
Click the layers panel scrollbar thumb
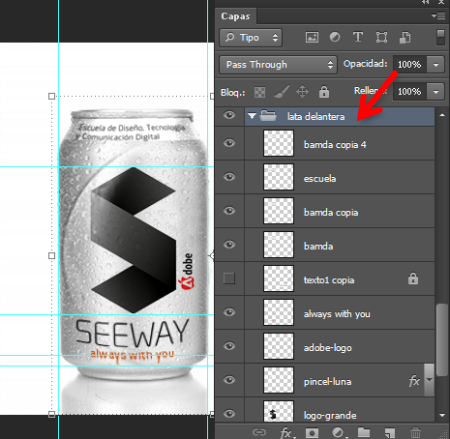click(x=442, y=339)
